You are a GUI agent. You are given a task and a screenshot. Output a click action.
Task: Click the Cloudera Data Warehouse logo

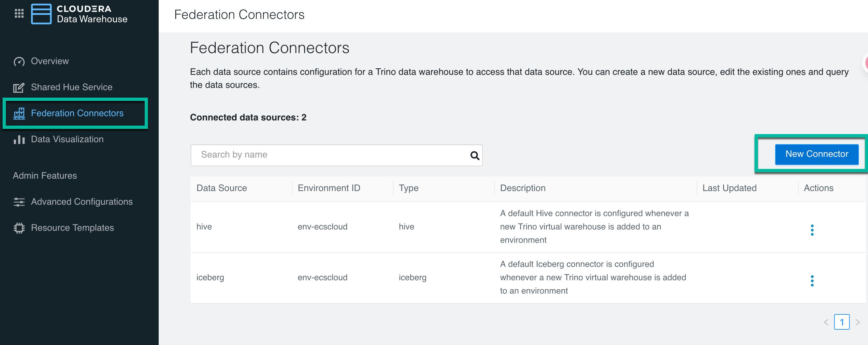coord(41,14)
